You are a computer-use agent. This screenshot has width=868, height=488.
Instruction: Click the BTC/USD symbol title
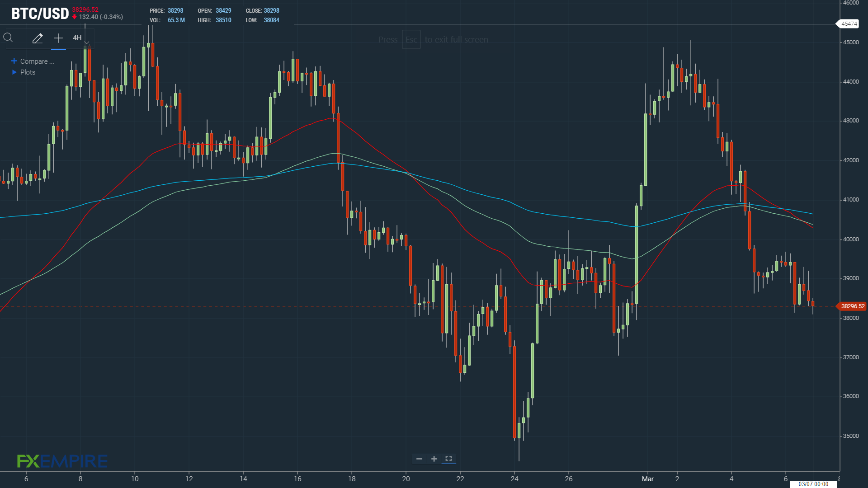coord(40,14)
